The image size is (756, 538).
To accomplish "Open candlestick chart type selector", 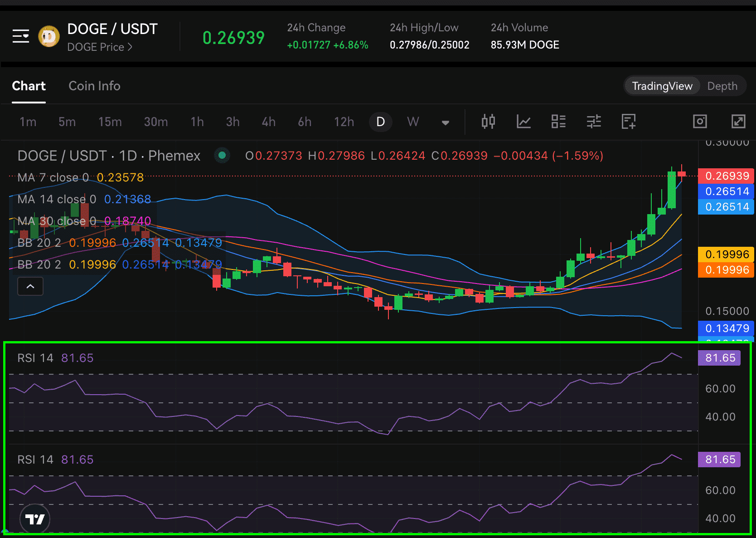I will click(488, 122).
